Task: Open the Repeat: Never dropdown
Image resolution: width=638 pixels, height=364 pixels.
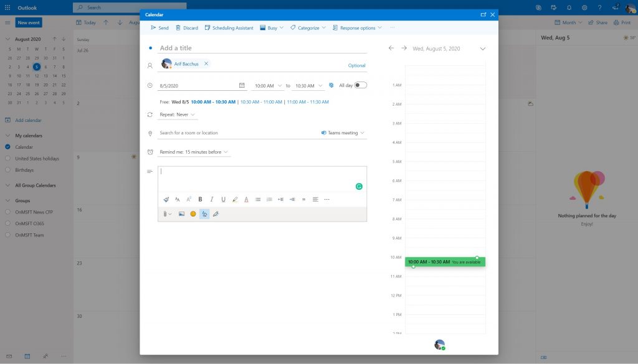Action: (x=178, y=114)
